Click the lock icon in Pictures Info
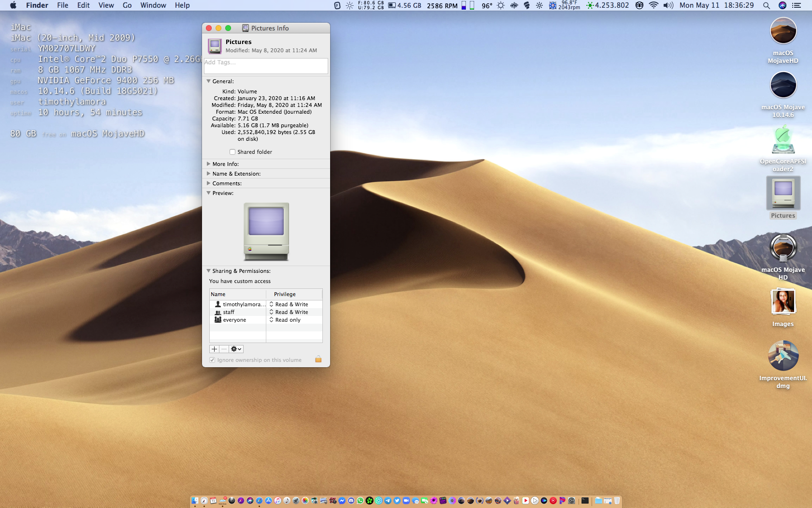This screenshot has width=812, height=508. tap(318, 359)
